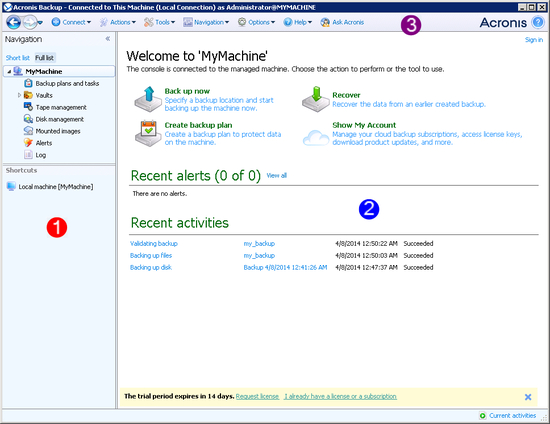
Task: Click the Recover drive icon
Action: [x=316, y=99]
